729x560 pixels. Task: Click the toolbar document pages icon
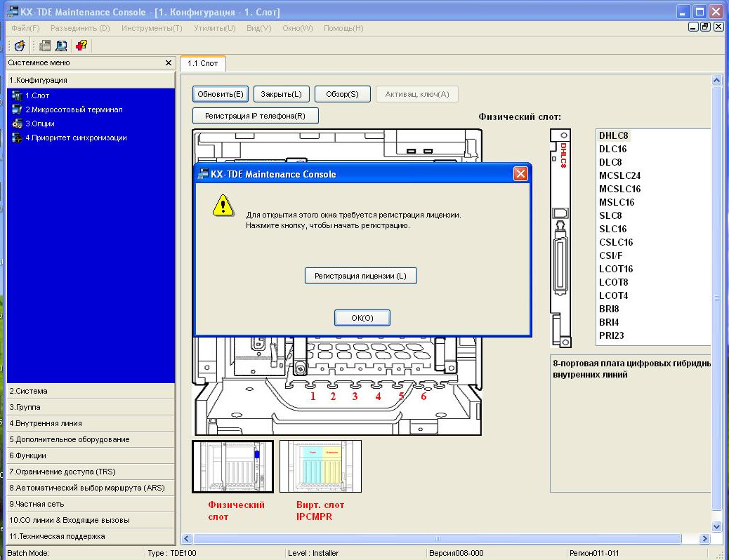coord(45,46)
